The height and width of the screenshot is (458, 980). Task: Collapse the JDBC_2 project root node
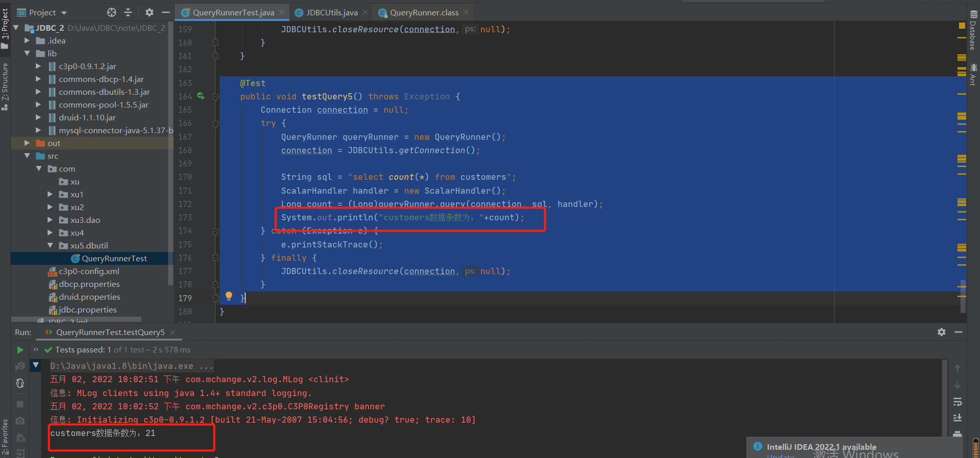16,28
